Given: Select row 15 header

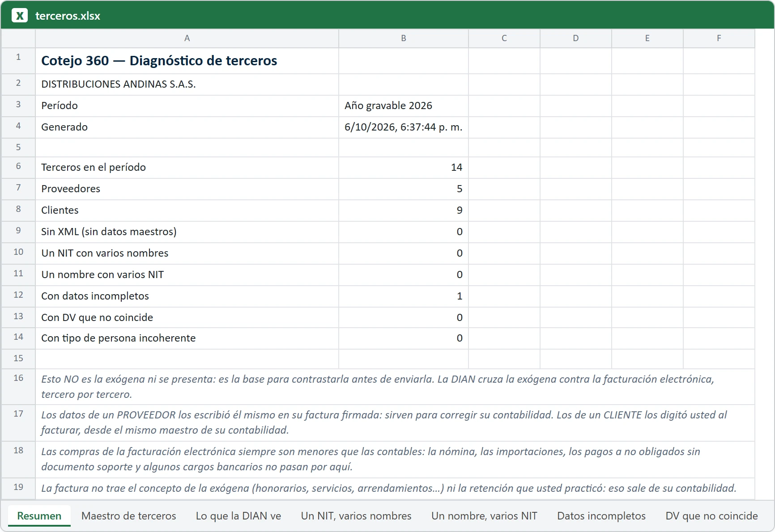Looking at the screenshot, I should (18, 359).
